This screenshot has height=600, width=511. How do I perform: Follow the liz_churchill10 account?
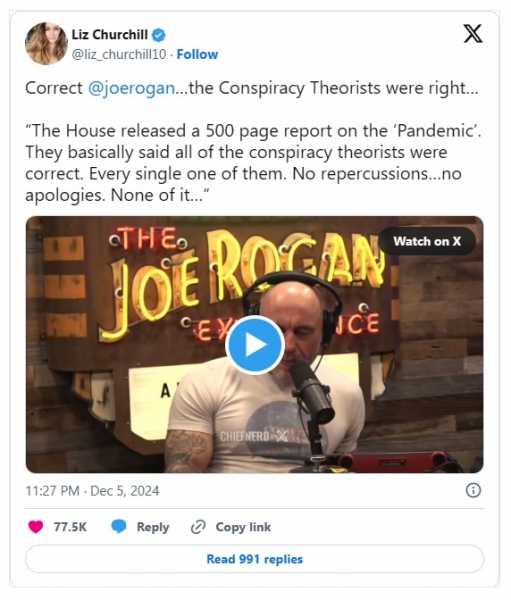(x=197, y=54)
